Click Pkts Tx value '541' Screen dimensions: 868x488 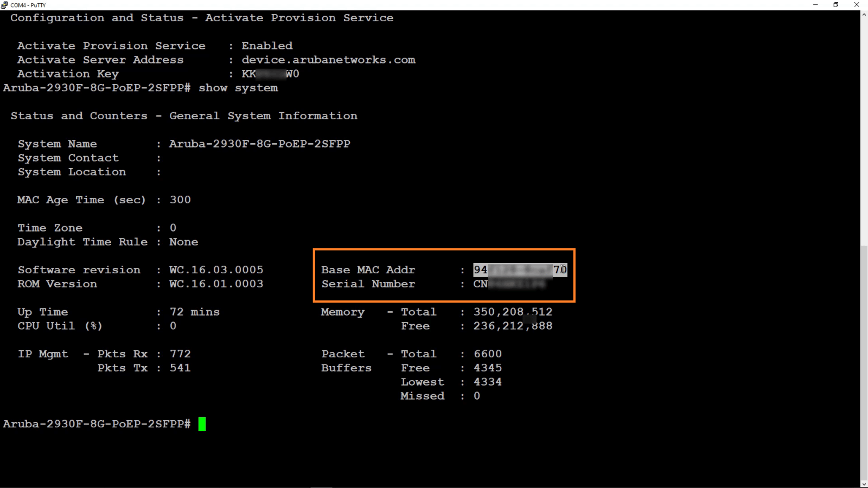tap(180, 368)
